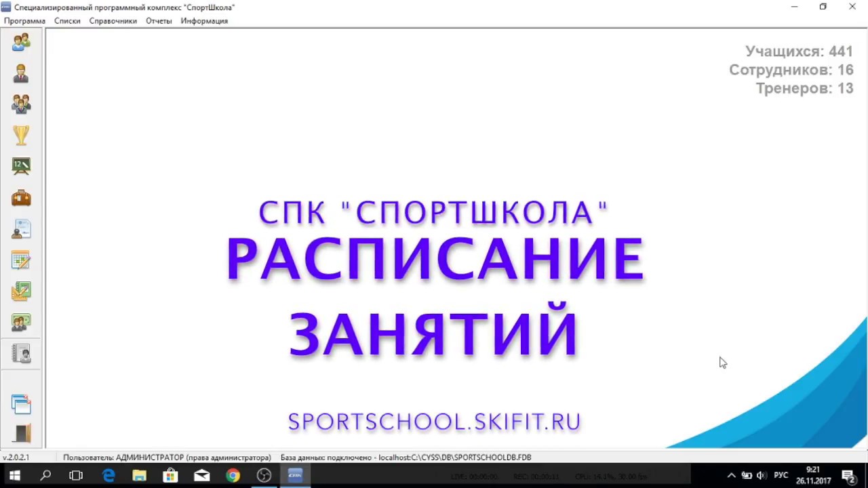
Task: Open the ruler and triangle planning icon
Action: 21,291
